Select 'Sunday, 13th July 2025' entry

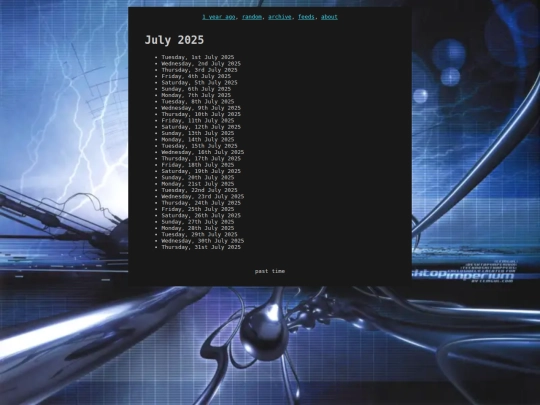point(198,133)
